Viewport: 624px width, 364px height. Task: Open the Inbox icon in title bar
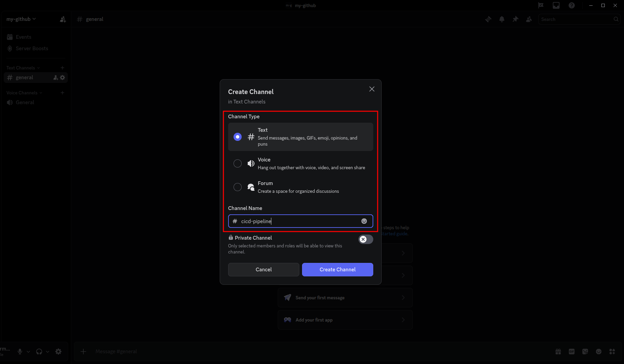pyautogui.click(x=556, y=5)
